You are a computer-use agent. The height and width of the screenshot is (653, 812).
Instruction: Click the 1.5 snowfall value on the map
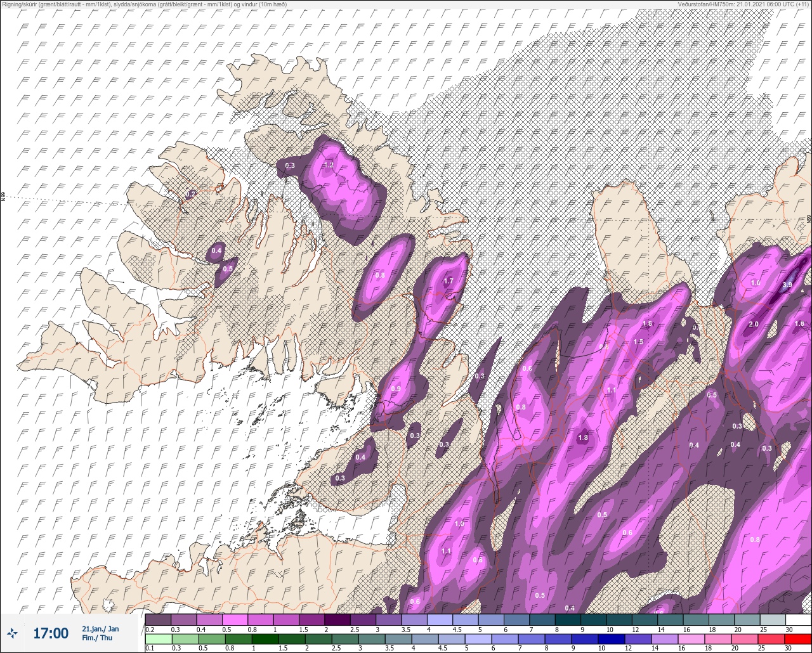(x=638, y=342)
